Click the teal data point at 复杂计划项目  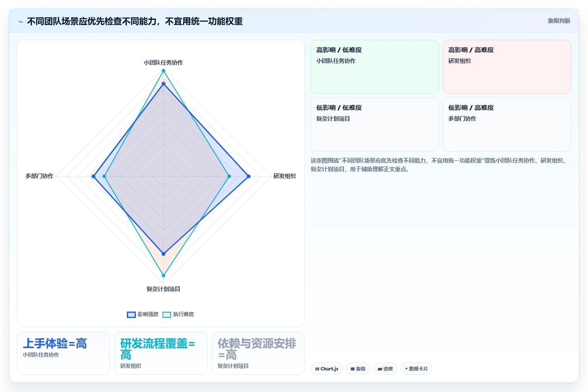pos(164,275)
